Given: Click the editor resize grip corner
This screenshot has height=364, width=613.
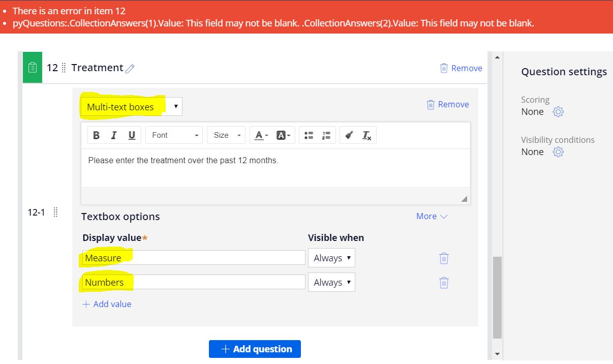Looking at the screenshot, I should click(464, 199).
